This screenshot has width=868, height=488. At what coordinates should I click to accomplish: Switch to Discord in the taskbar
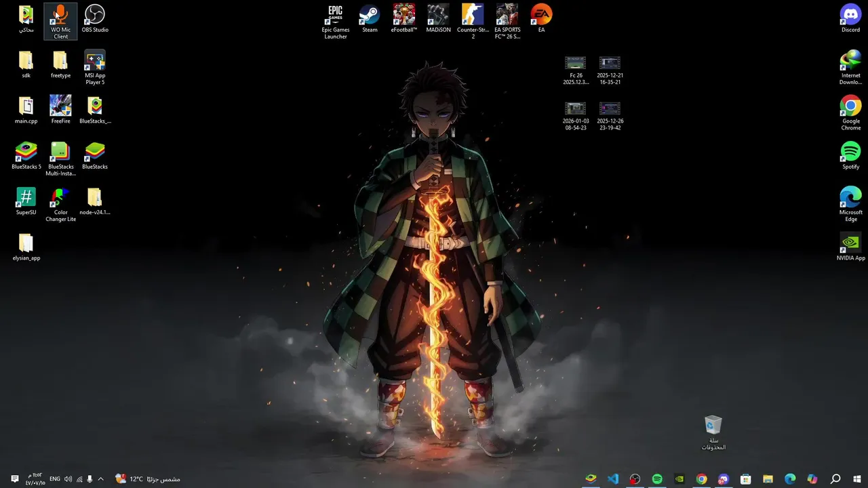[724, 479]
